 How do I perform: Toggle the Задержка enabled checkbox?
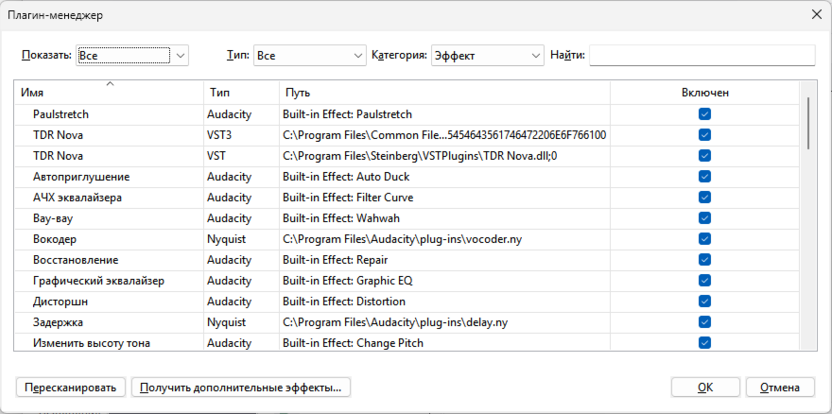pyautogui.click(x=705, y=322)
